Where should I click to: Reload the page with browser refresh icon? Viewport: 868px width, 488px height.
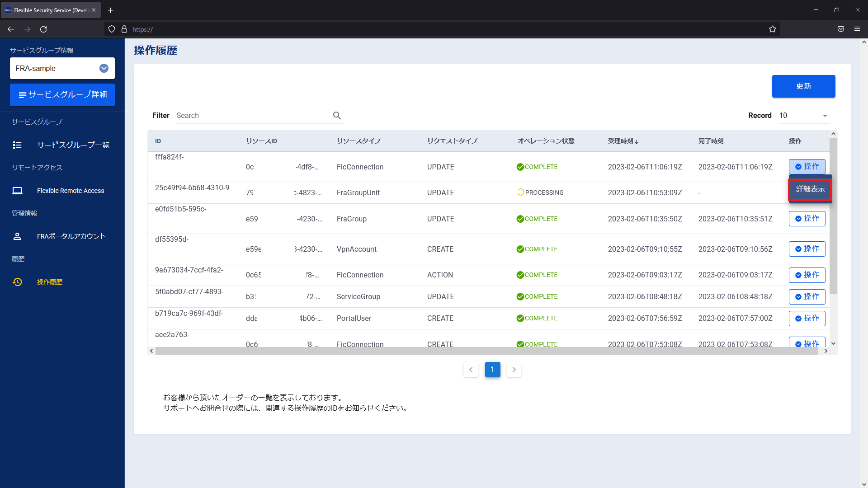click(43, 29)
